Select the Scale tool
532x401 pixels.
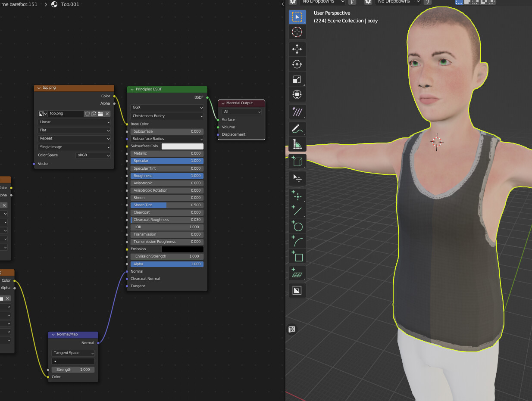click(297, 79)
